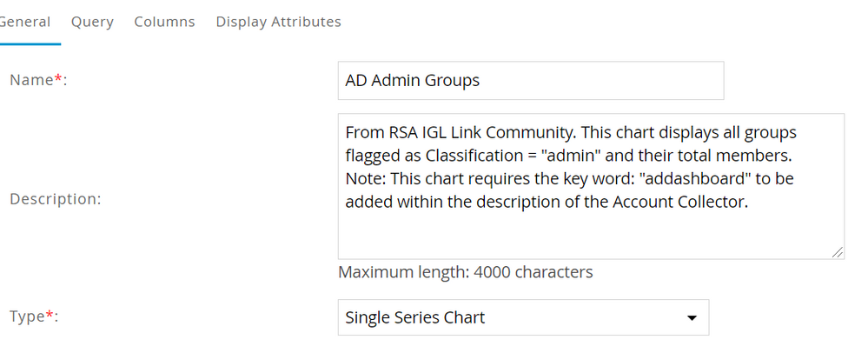Click the Type dropdown arrow
The image size is (868, 353).
click(692, 318)
